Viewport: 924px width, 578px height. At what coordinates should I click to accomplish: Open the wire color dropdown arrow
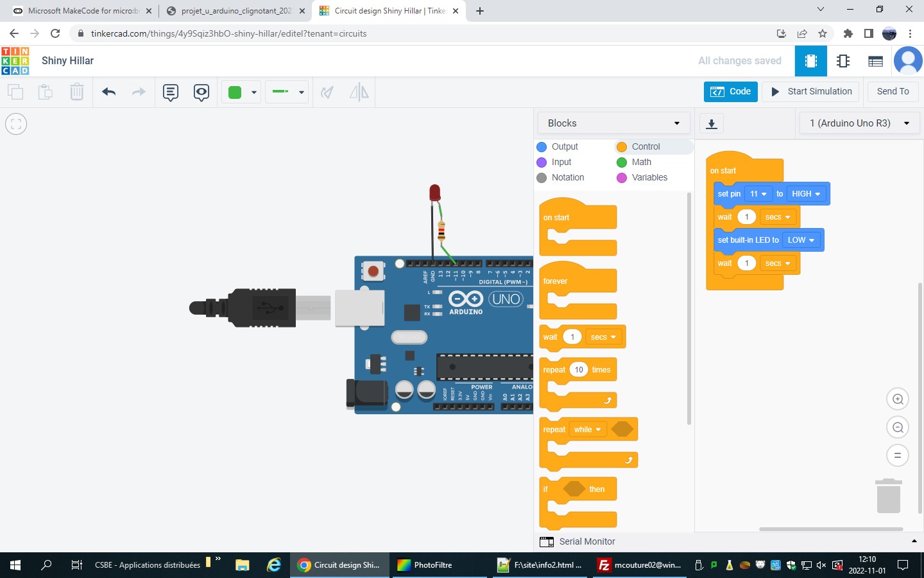coord(254,92)
